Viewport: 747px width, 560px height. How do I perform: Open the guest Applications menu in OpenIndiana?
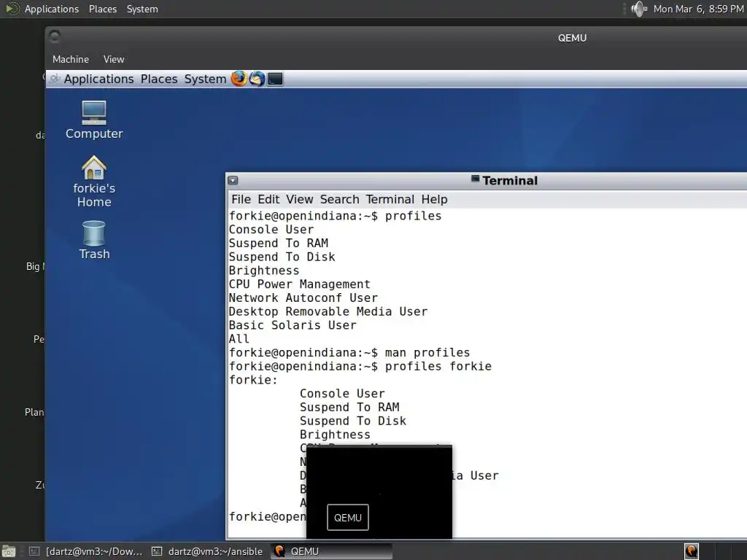coord(98,79)
